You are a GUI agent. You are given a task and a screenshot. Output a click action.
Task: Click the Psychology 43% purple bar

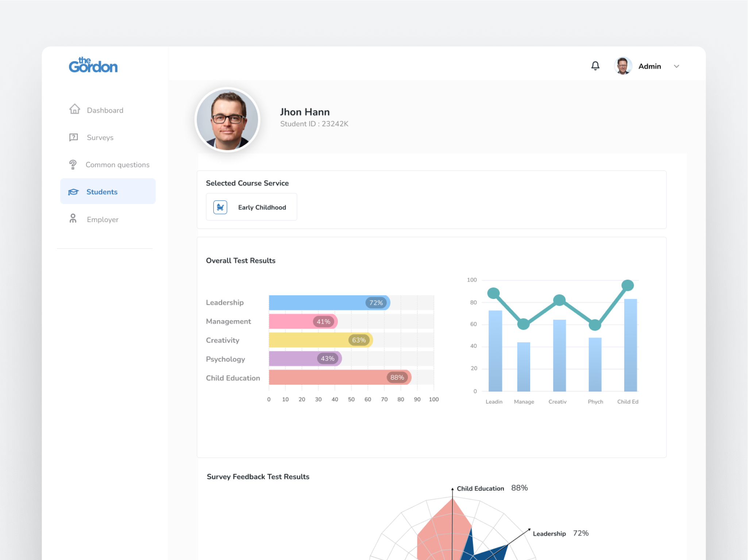pos(305,359)
